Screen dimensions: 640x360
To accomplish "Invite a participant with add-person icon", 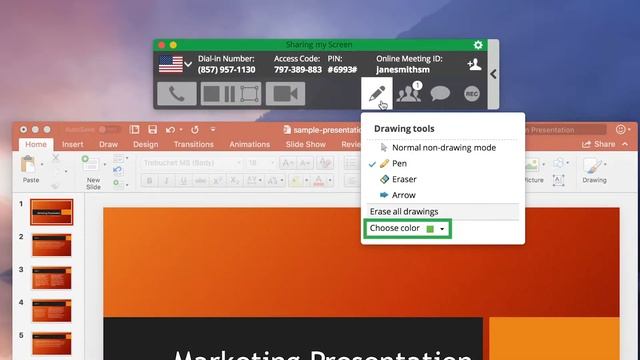I will (474, 64).
